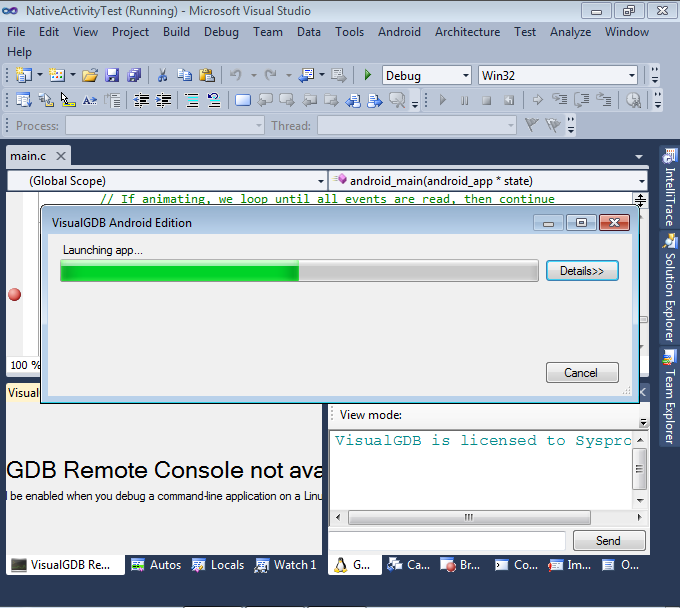Image resolution: width=680 pixels, height=608 pixels.
Task: Click the Clear All Bookmarks icon
Action: coord(397,100)
